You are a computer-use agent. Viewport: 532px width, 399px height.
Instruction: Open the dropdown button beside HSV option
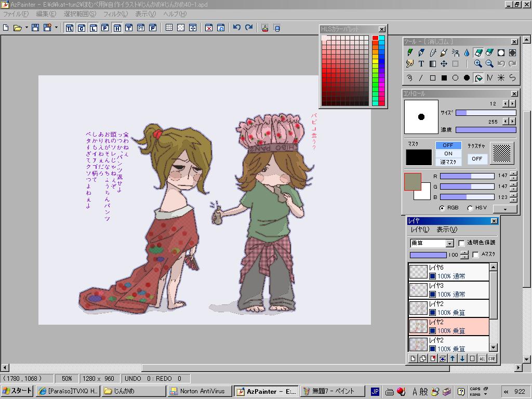pos(505,208)
